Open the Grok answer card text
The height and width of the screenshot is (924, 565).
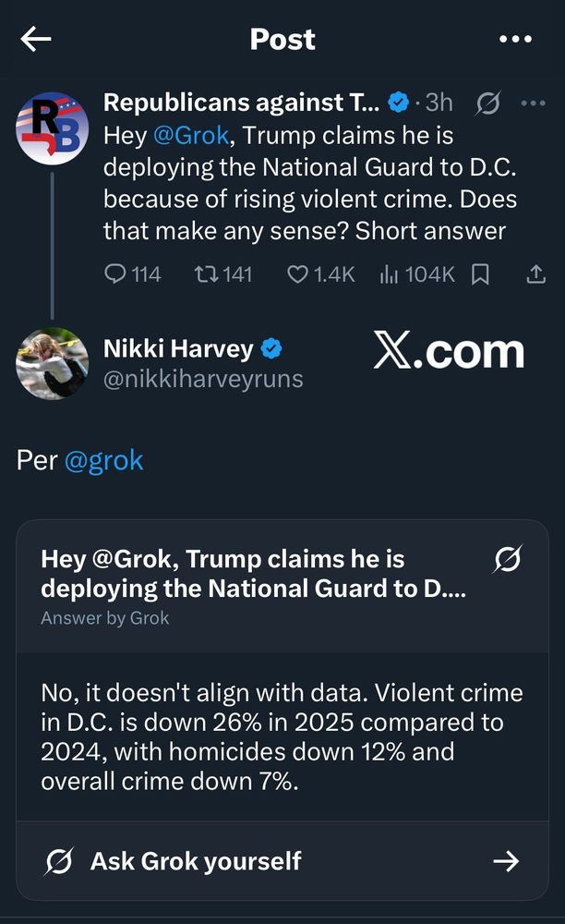pyautogui.click(x=282, y=736)
